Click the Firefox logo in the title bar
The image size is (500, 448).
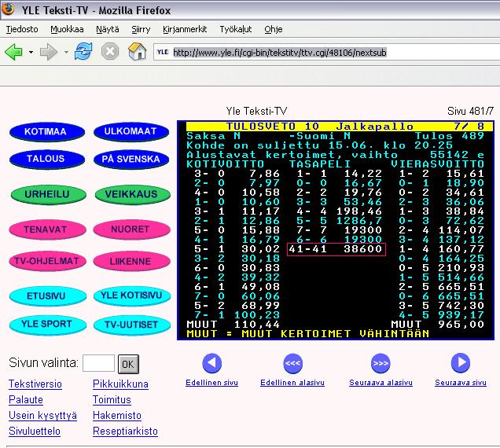[x=8, y=9]
